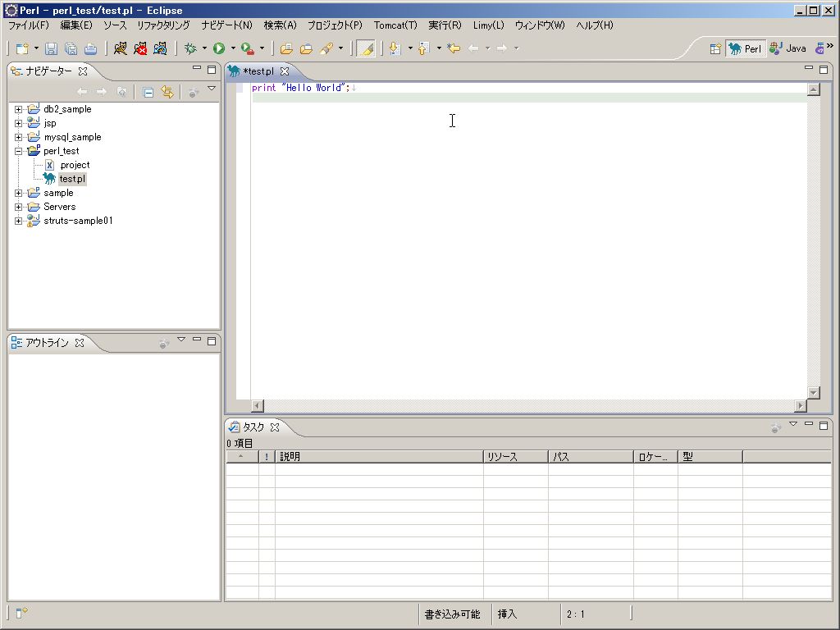Open the Limy(L) menu
The width and height of the screenshot is (840, 630).
(x=488, y=25)
